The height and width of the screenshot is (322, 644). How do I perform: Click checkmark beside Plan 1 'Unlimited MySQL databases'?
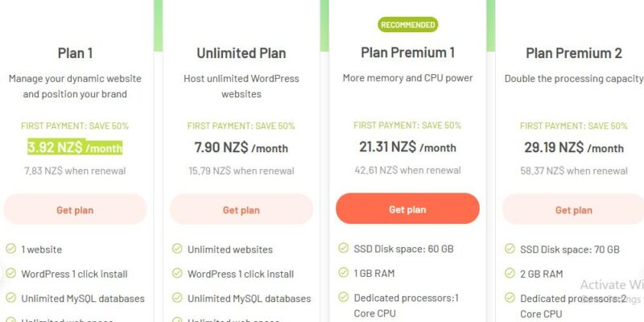point(10,298)
